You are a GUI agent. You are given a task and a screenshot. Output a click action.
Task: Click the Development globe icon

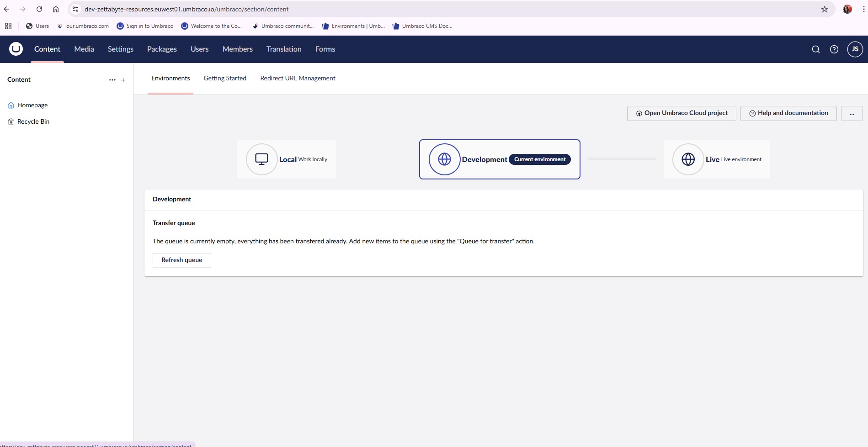tap(444, 159)
